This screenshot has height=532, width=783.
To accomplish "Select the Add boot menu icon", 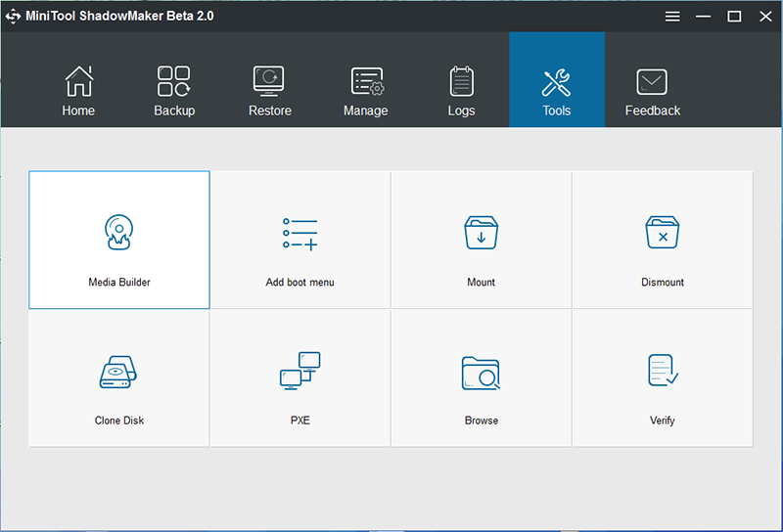I will [299, 234].
